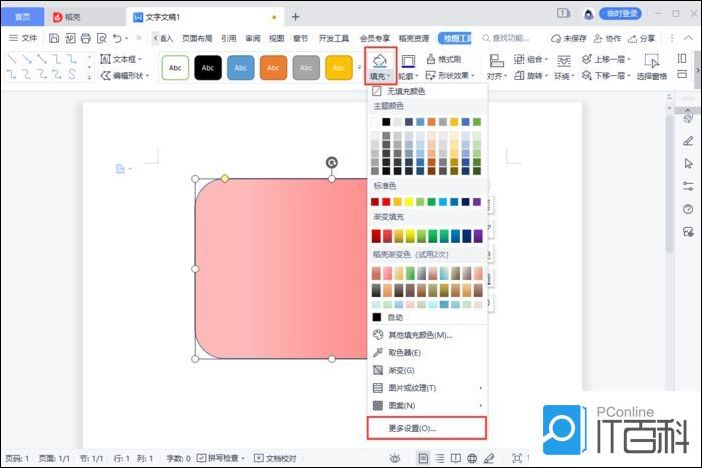Viewport: 702px width, 468px height.
Task: Click the Fill (填充) paint bucket icon
Action: pos(380,60)
